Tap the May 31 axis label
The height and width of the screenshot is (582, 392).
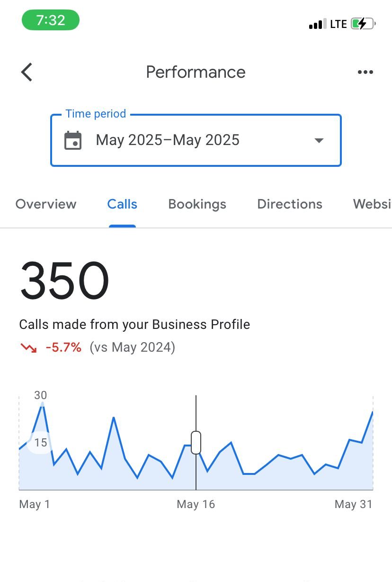(354, 504)
